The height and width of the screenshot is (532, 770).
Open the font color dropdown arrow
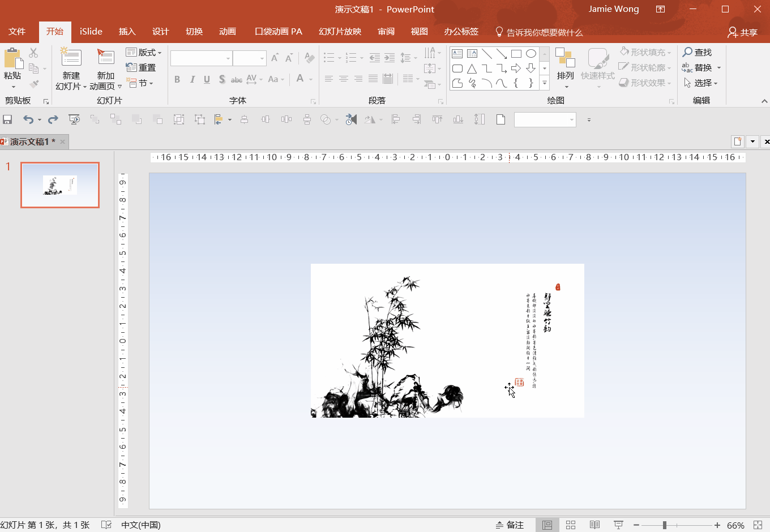(x=311, y=80)
